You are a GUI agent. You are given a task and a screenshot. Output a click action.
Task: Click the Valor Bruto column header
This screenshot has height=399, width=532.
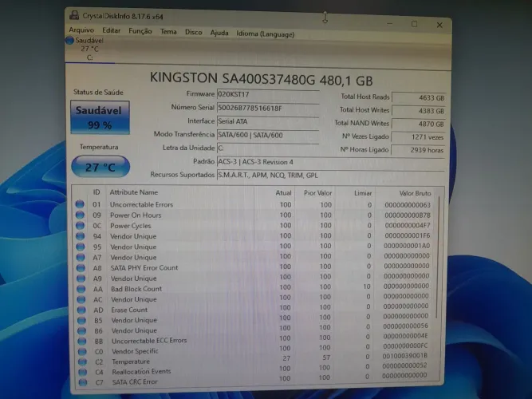point(415,193)
